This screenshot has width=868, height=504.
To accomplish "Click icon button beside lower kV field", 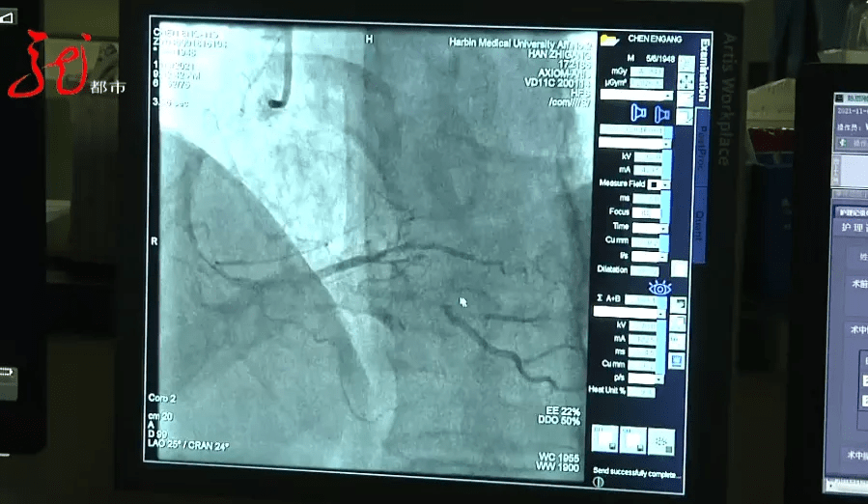I will click(x=678, y=324).
